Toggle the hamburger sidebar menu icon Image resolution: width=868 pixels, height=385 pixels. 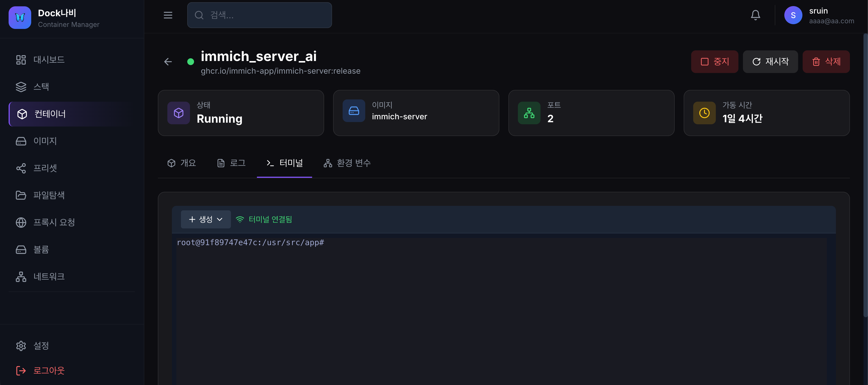168,15
